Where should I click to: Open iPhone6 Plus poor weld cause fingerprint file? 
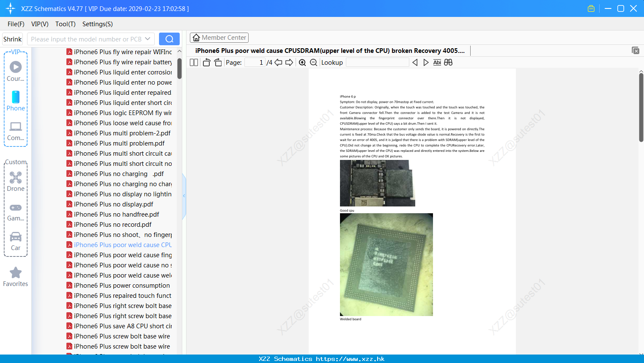pos(119,255)
